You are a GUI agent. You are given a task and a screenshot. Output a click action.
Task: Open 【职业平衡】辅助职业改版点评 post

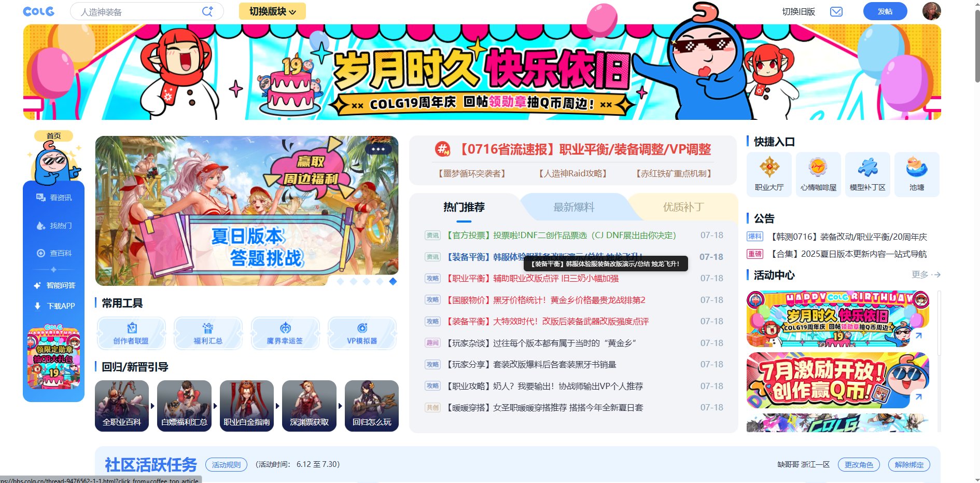click(532, 278)
